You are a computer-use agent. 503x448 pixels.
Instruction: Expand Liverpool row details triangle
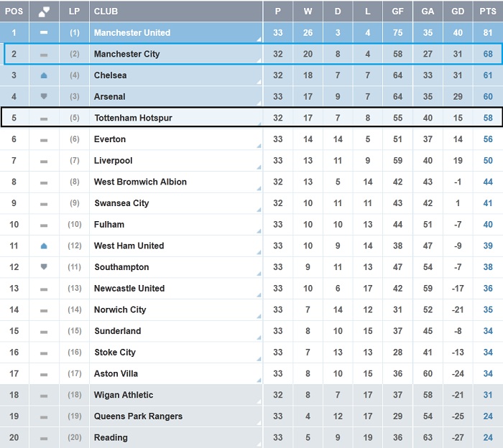coord(258,167)
